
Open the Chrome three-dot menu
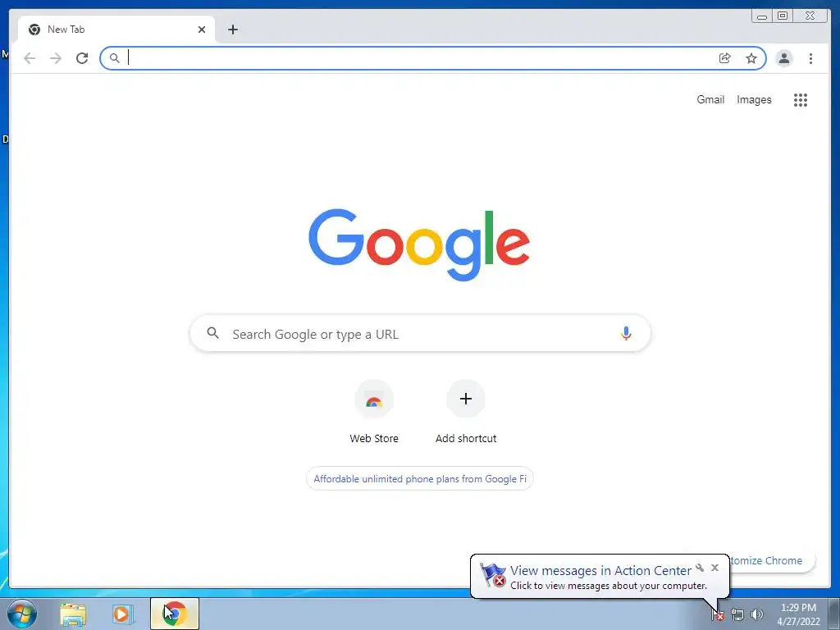[x=810, y=58]
